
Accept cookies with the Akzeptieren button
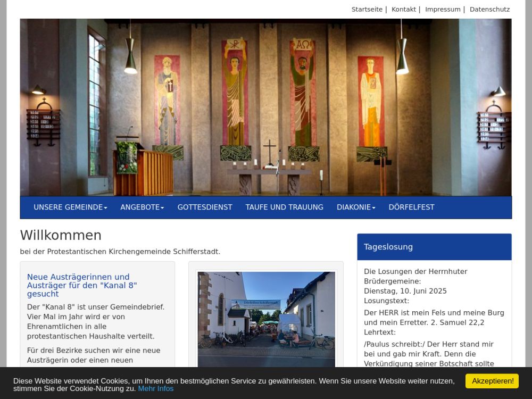(492, 381)
